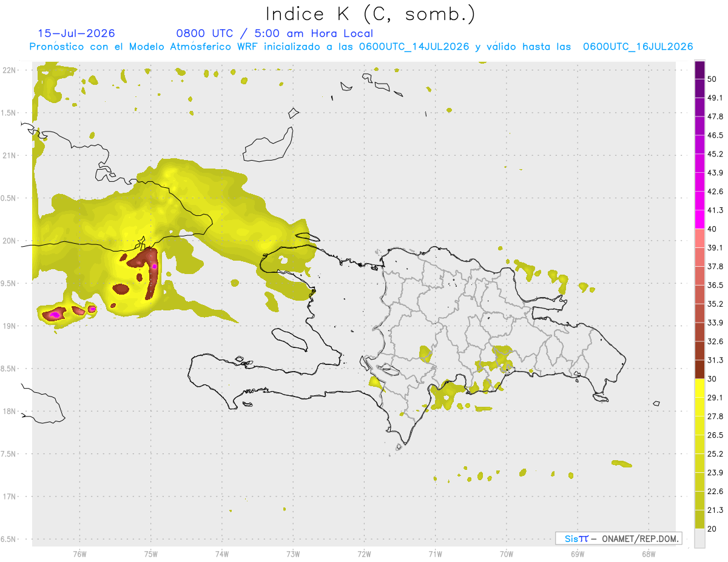Click the legend value "30"
728x562 pixels.
pyautogui.click(x=712, y=379)
